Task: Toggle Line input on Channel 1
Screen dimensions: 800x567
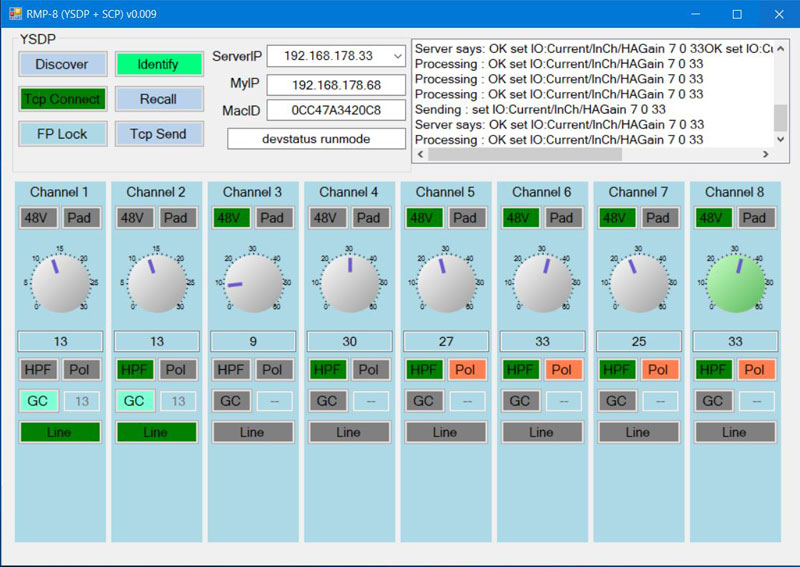Action: point(60,433)
